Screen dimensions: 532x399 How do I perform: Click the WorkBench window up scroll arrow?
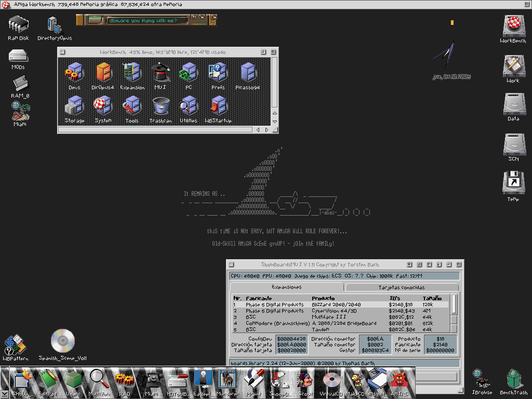(x=275, y=113)
